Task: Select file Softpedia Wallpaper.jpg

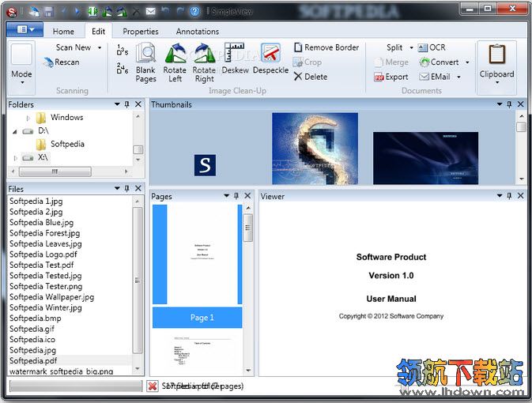Action: (52, 297)
